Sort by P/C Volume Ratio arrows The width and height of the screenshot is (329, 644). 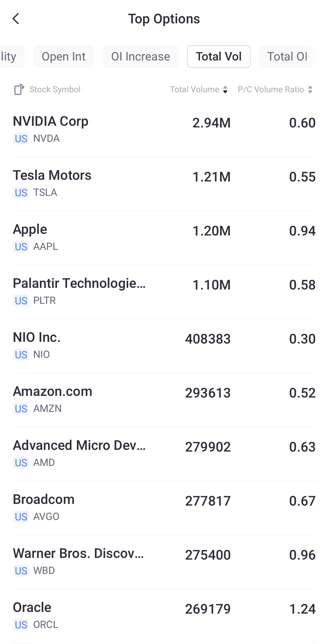tap(310, 89)
